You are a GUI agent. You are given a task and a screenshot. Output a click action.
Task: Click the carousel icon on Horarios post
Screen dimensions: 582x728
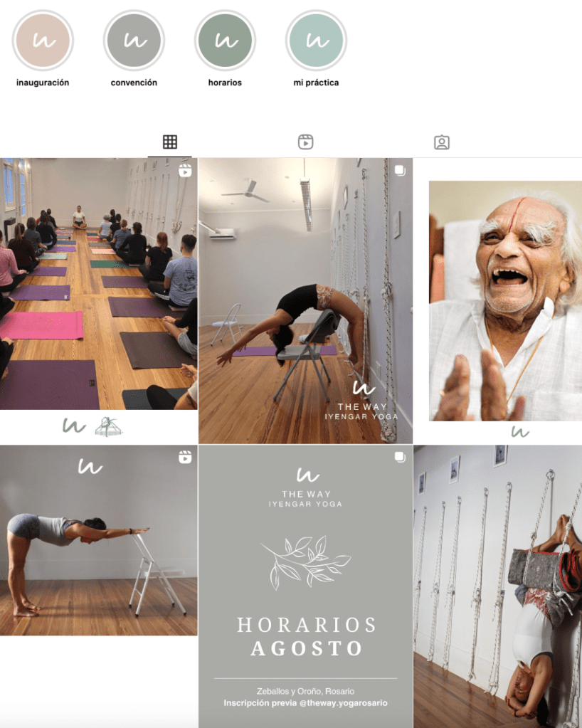coord(400,458)
